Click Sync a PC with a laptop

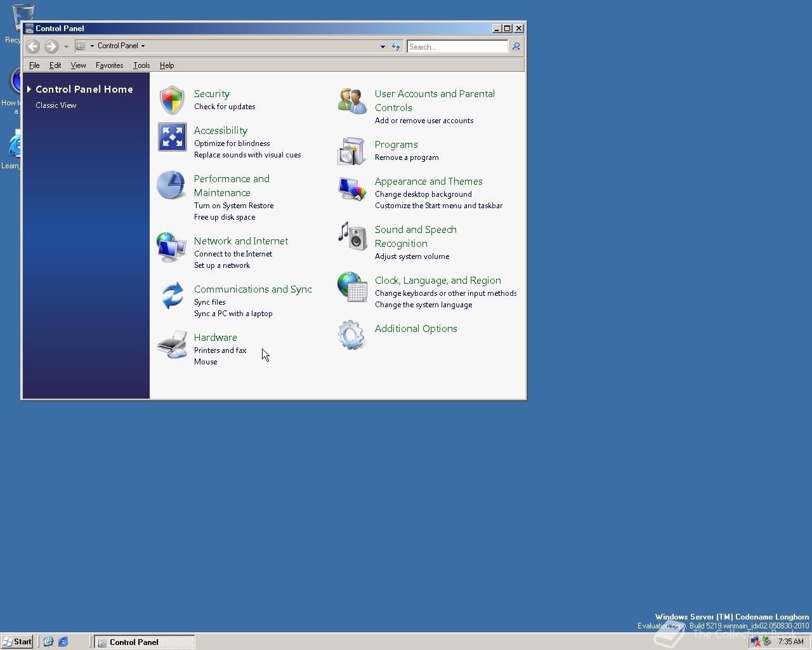[x=233, y=314]
